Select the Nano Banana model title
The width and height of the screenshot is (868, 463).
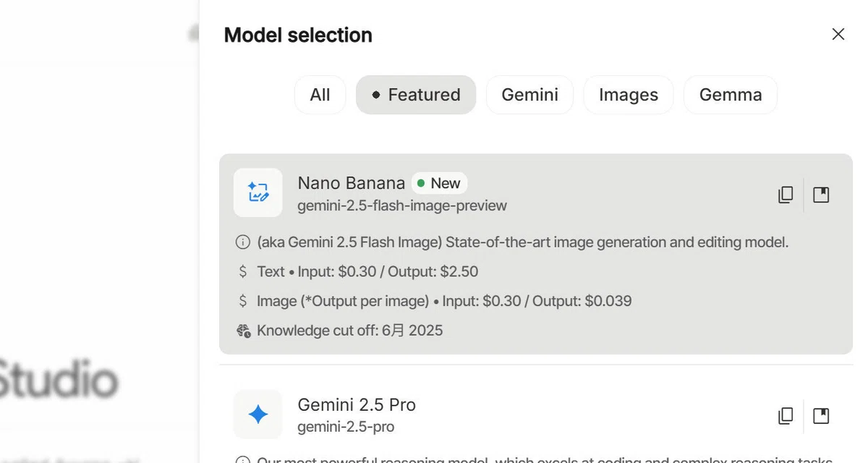pyautogui.click(x=351, y=183)
